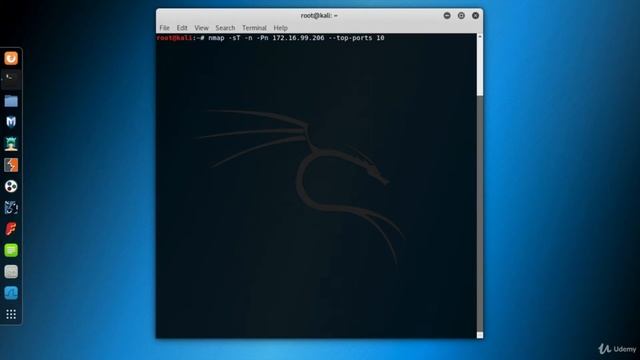Launch Maltego from the dock
The height and width of the screenshot is (360, 640).
11,207
